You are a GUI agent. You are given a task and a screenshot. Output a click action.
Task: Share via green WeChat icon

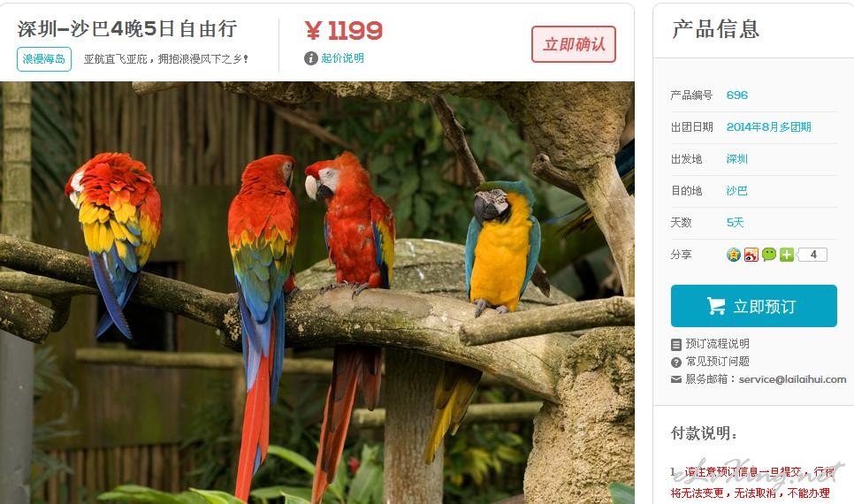point(769,255)
